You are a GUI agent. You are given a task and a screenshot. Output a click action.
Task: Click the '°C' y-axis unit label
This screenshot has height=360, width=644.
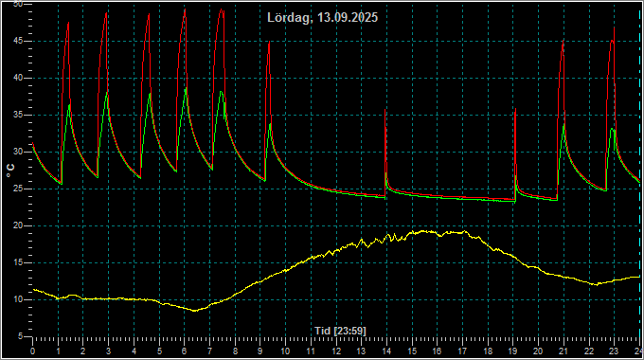coord(11,171)
